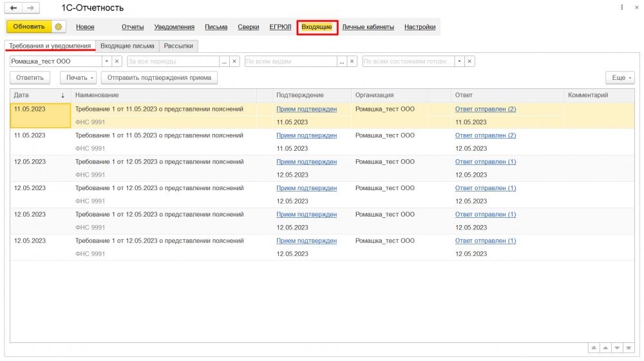The height and width of the screenshot is (361, 644).
Task: Click the back navigation arrow
Action: [x=14, y=8]
